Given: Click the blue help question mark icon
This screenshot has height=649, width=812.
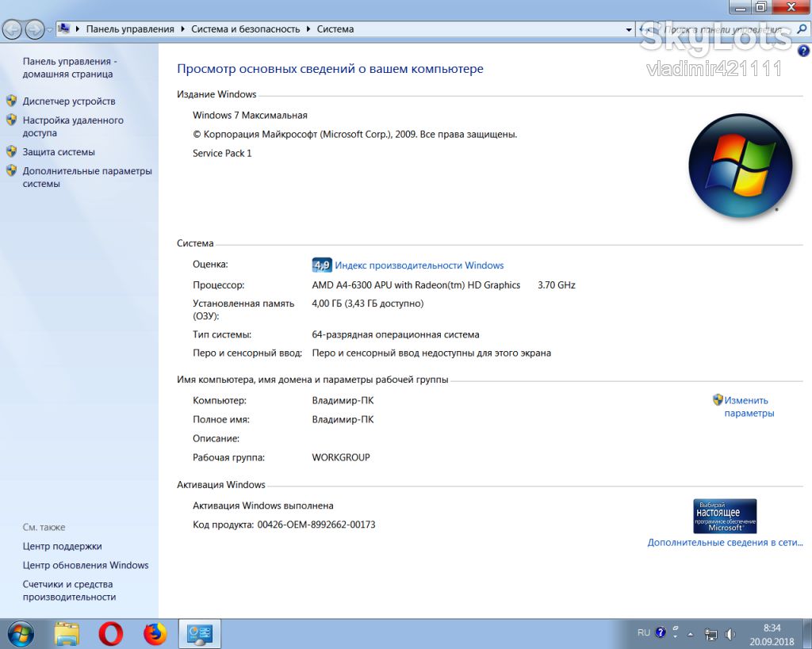Looking at the screenshot, I should [x=803, y=50].
